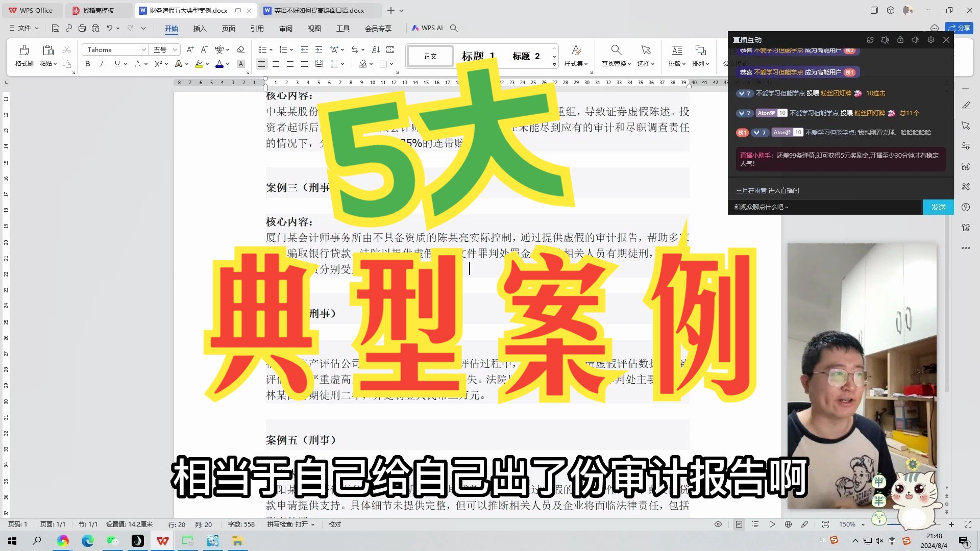Viewport: 980px width, 551px height.
Task: Click the 分享 (Share) button
Action: pos(959,28)
